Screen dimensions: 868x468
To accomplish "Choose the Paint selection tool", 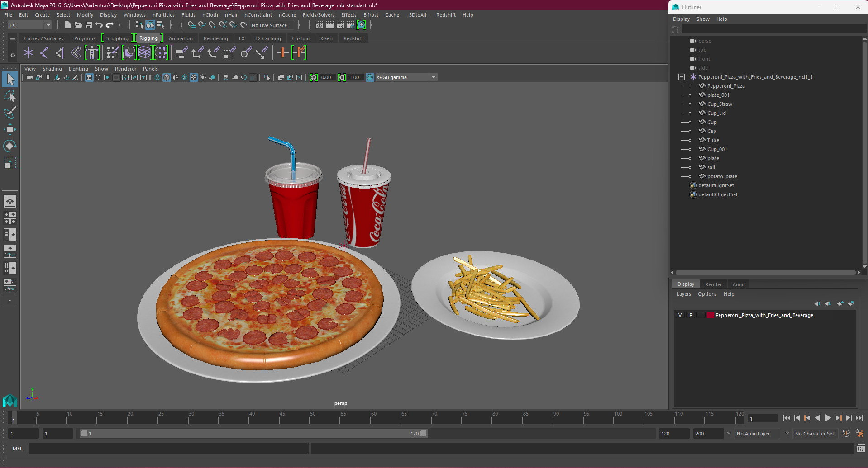I will coord(10,112).
